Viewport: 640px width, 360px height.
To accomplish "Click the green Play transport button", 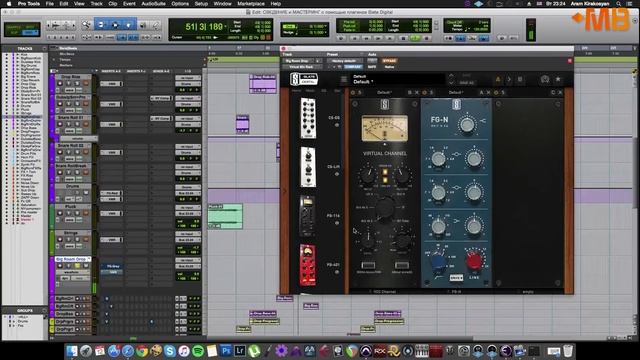I will (415, 38).
